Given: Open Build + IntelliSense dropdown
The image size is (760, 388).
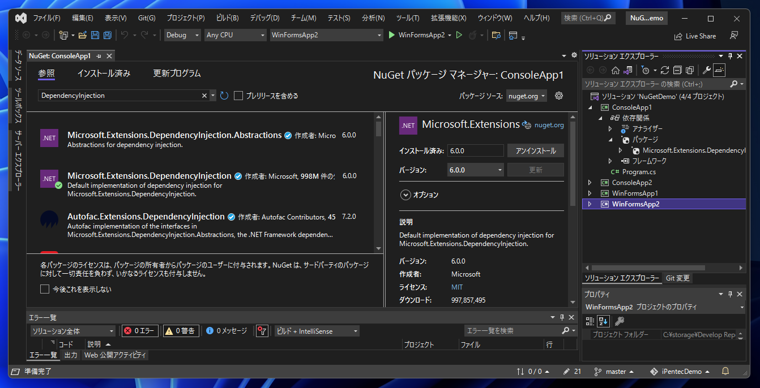Looking at the screenshot, I should pyautogui.click(x=317, y=331).
